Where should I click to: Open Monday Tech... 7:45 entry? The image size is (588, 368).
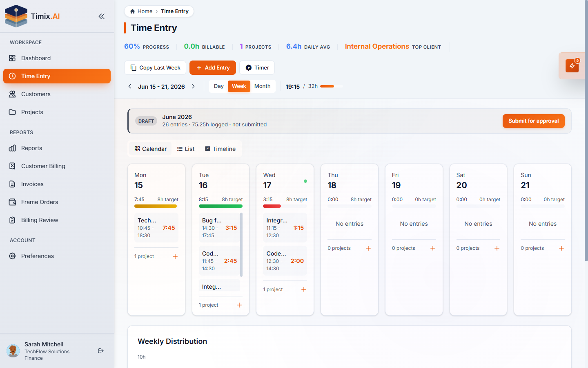coord(156,228)
